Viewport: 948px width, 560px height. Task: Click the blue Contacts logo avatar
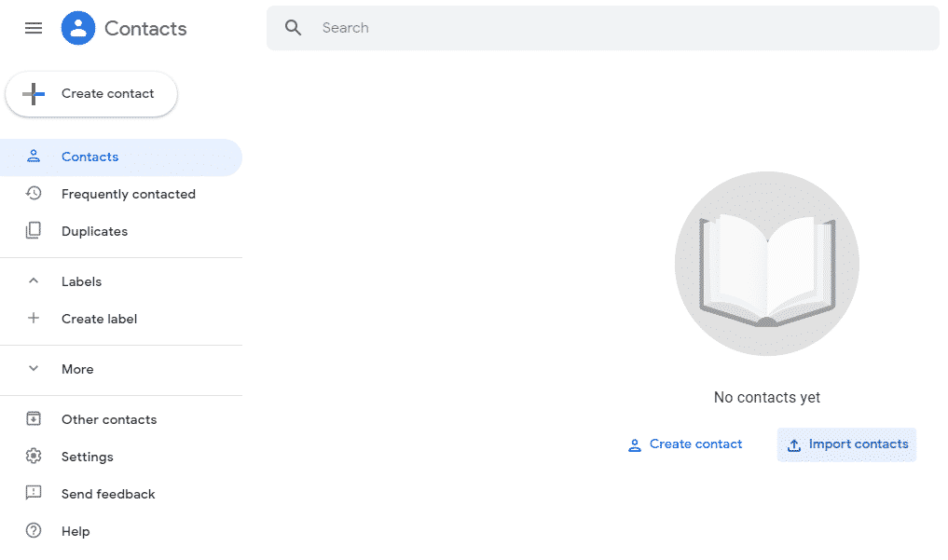[78, 28]
